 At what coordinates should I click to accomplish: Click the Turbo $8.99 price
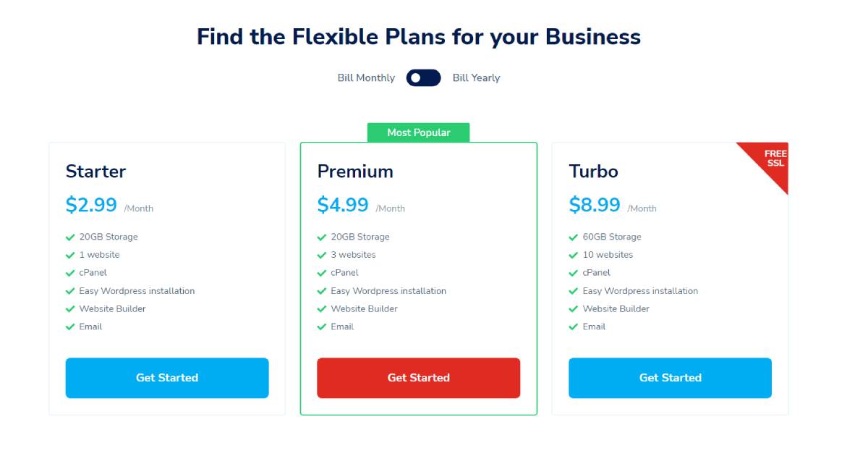[x=595, y=205]
